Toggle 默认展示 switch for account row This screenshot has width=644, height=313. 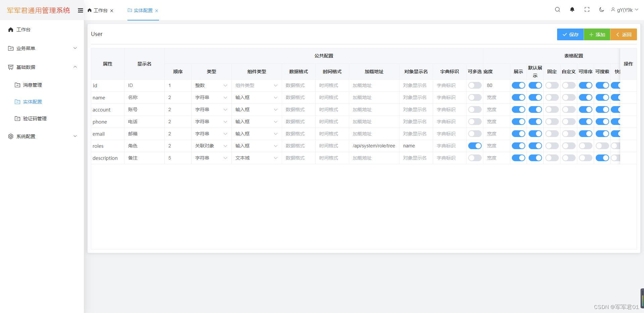tap(535, 109)
